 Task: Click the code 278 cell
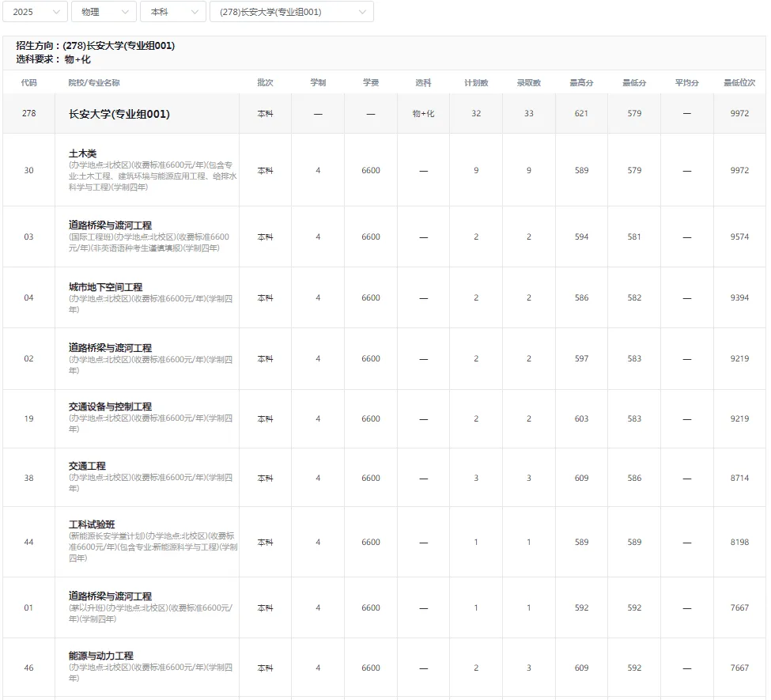pos(29,114)
